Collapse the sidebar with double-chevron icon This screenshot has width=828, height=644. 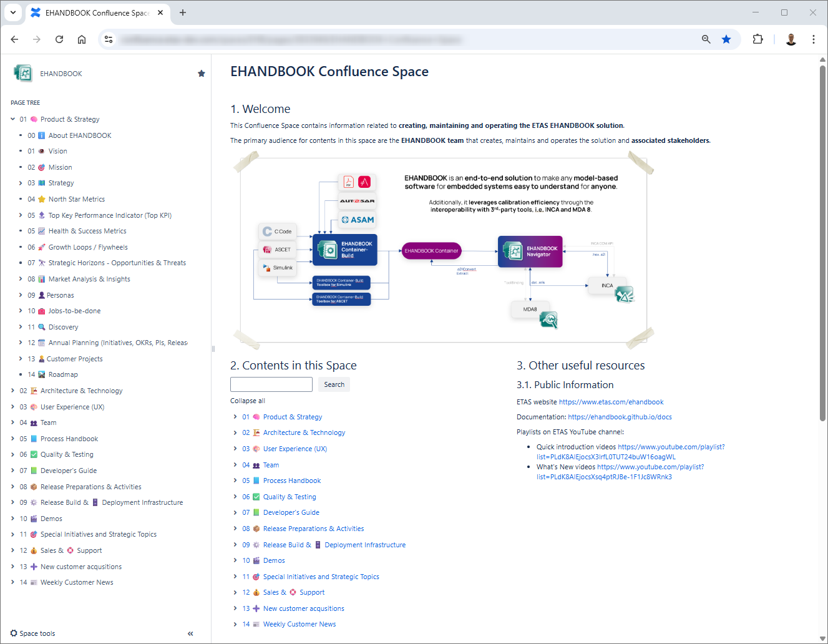[x=190, y=633]
